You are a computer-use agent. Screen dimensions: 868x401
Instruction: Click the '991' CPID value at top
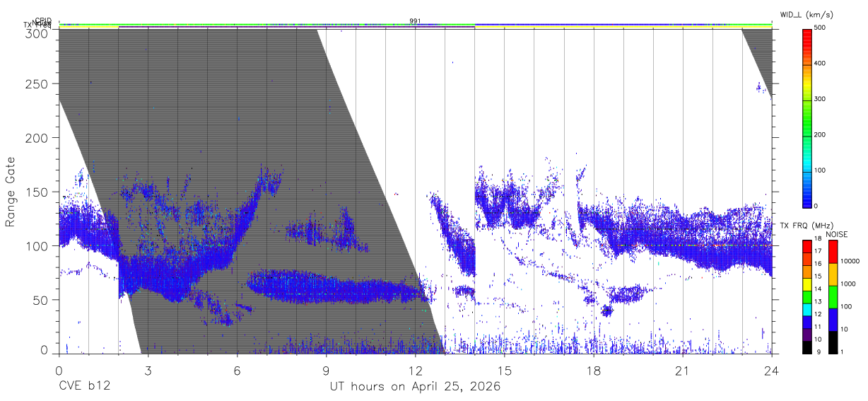[415, 21]
